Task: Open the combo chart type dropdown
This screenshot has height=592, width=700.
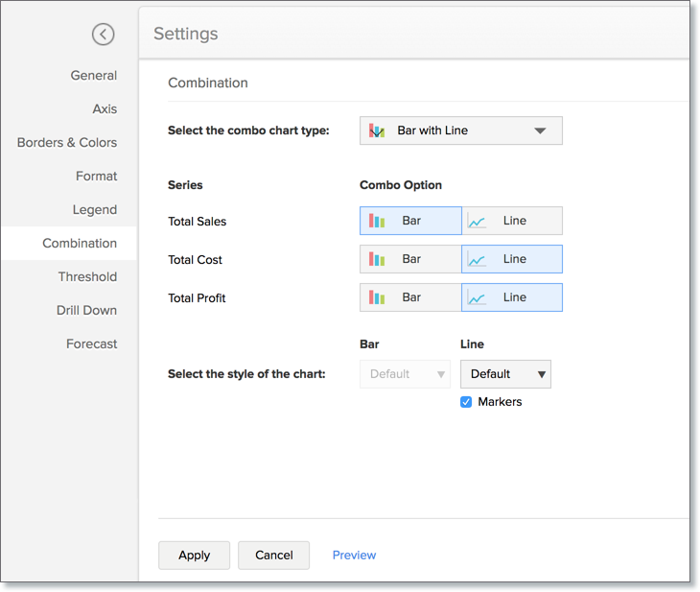Action: coord(461,130)
